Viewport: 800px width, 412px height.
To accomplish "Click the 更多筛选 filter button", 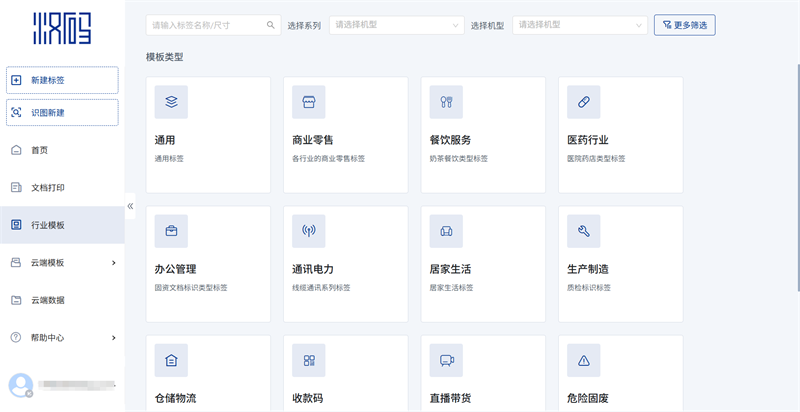I will pyautogui.click(x=684, y=24).
